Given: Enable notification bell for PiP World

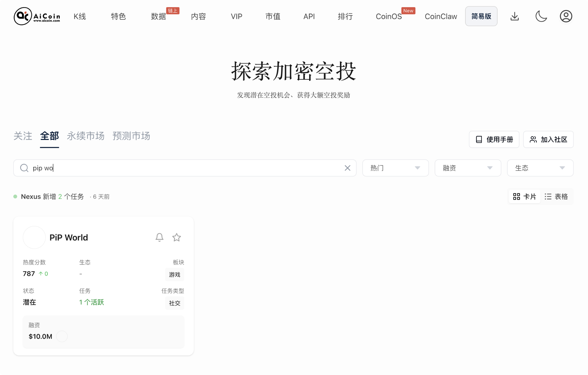Looking at the screenshot, I should [x=159, y=237].
